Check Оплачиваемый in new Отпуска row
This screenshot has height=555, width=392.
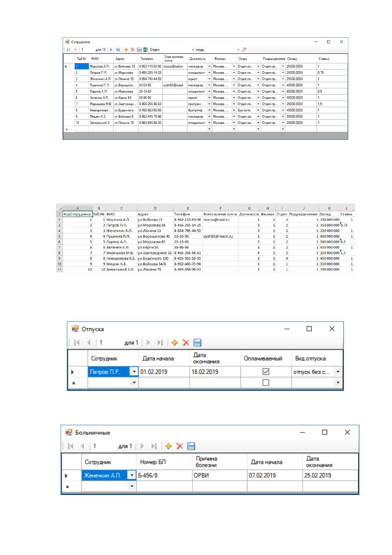266,383
